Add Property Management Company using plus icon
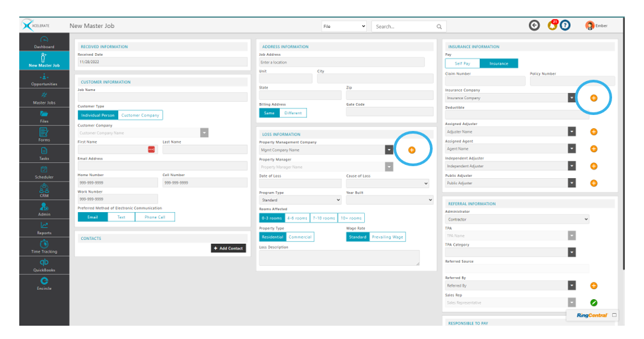This screenshot has height=339, width=644. click(411, 150)
